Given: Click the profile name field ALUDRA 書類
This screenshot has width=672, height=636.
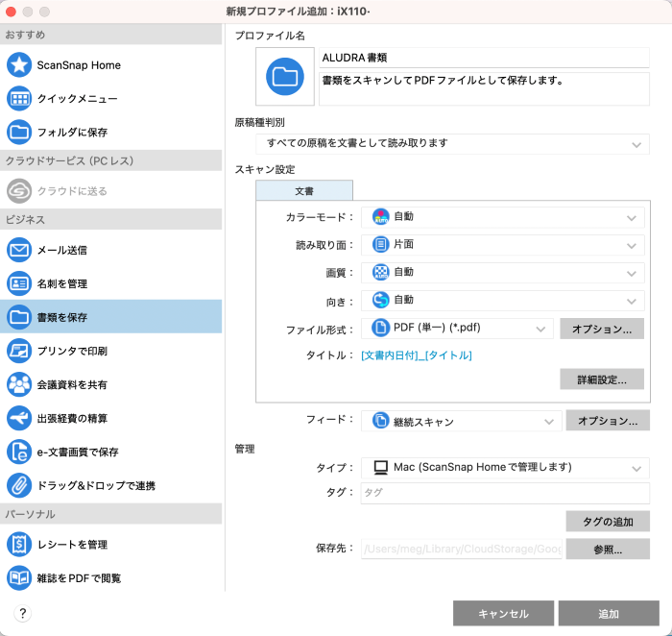Looking at the screenshot, I should [484, 58].
